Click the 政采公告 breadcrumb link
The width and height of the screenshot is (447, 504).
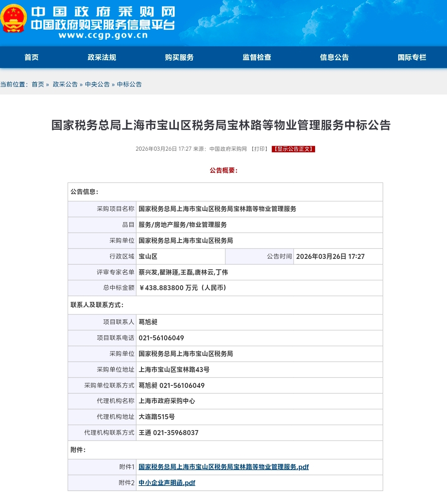pos(65,84)
